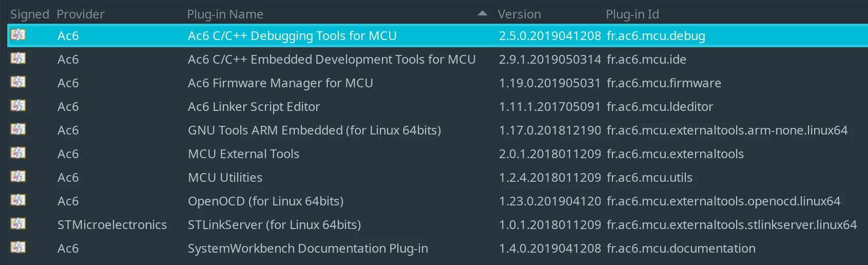This screenshot has height=265, width=868.
Task: Click signed icon beside Ac6 Linker Script Editor
Action: [18, 106]
